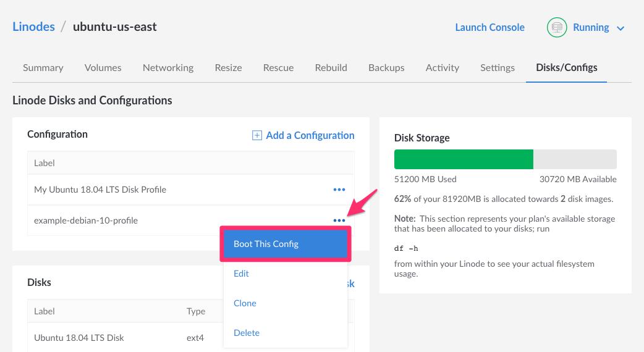The image size is (644, 352).
Task: Choose Delete from the configuration menu
Action: [247, 333]
